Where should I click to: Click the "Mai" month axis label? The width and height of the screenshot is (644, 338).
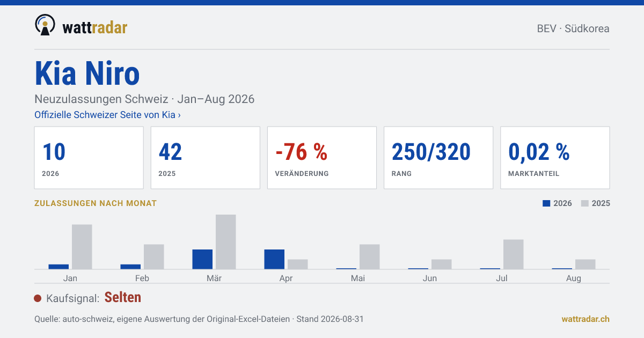358,278
